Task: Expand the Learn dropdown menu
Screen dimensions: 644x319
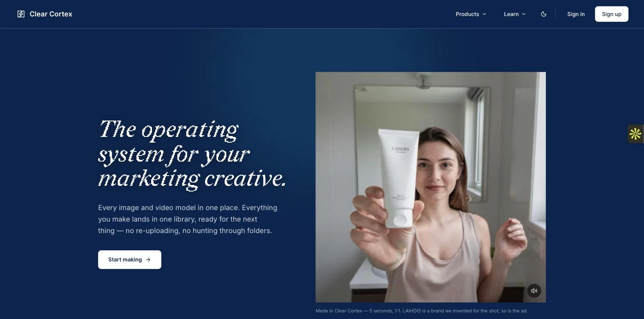Action: coord(515,14)
